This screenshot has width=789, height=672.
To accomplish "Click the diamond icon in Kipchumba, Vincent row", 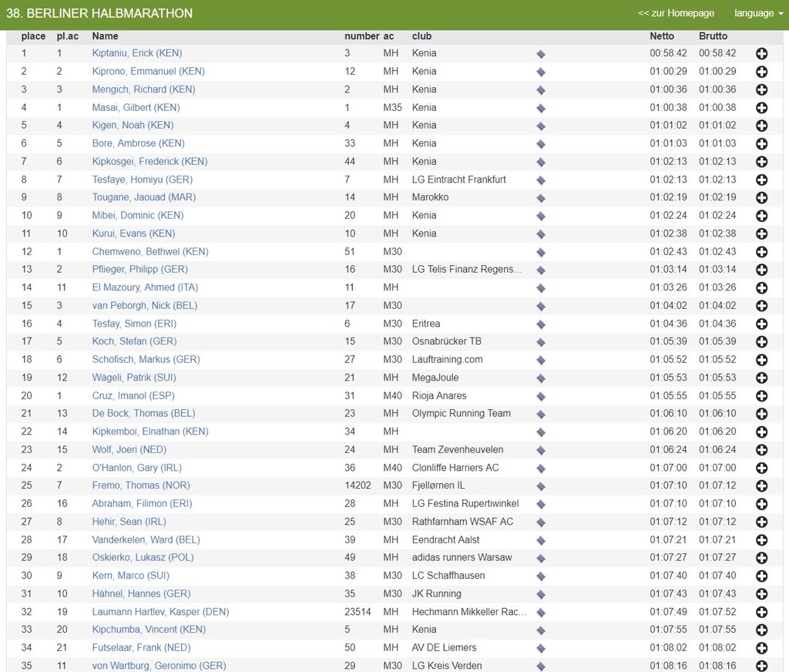I will click(541, 630).
